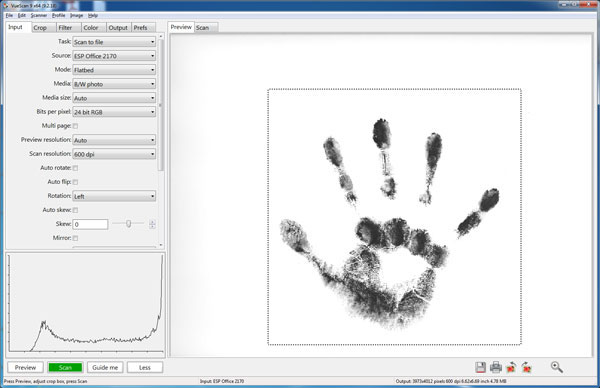Viewport: 600px width, 388px height.
Task: Open the Bits per pixel dropdown
Action: 114,112
